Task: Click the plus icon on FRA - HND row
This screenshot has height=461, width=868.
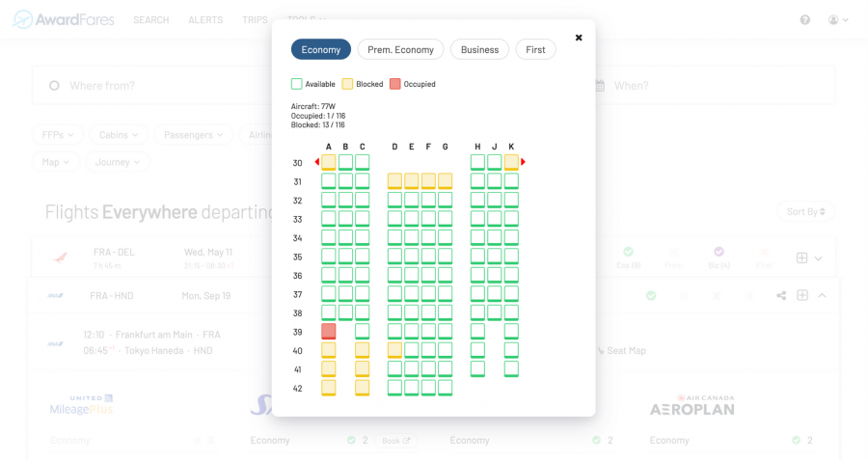Action: (801, 295)
